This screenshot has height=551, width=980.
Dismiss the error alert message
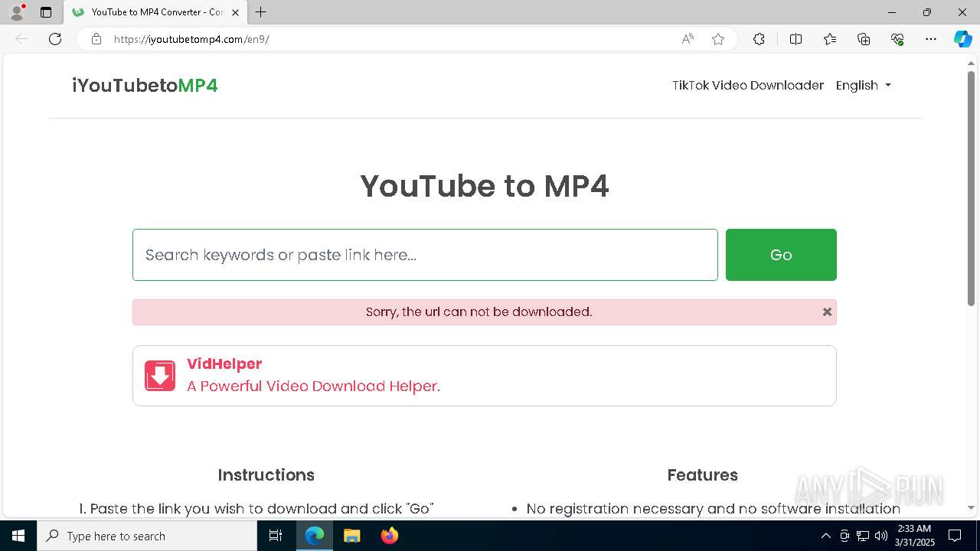tap(827, 312)
